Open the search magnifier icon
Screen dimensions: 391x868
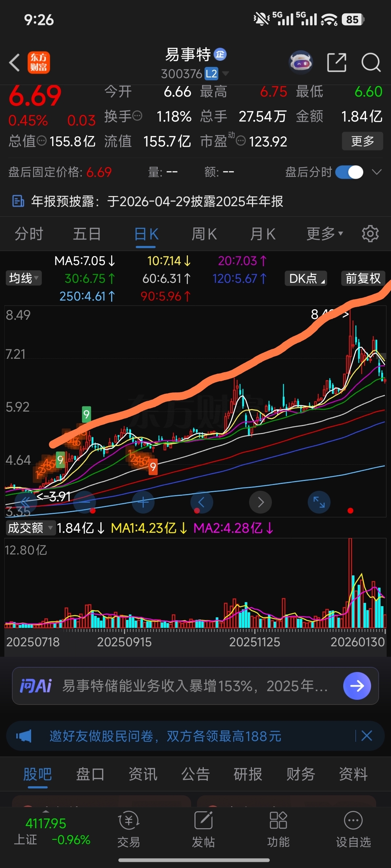tap(371, 63)
